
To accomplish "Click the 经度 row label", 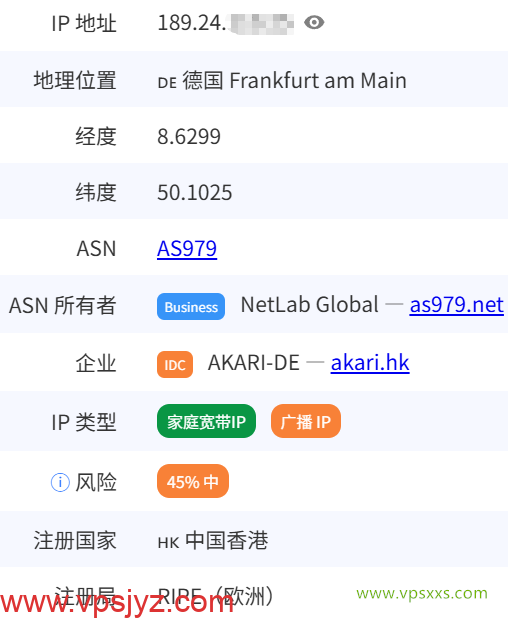I will [96, 137].
